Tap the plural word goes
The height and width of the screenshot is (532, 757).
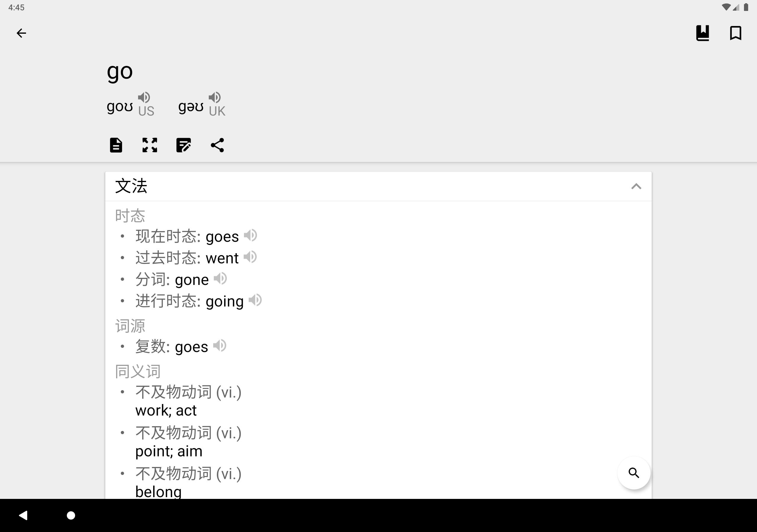(191, 347)
